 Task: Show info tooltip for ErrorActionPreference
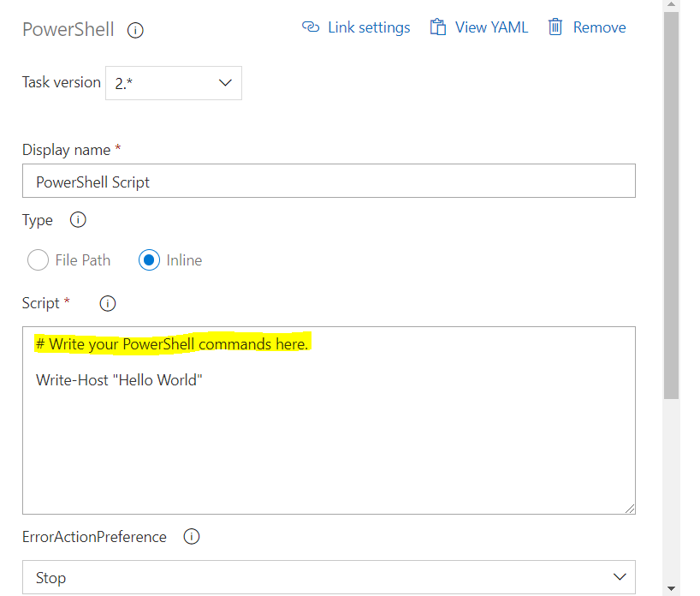point(192,536)
